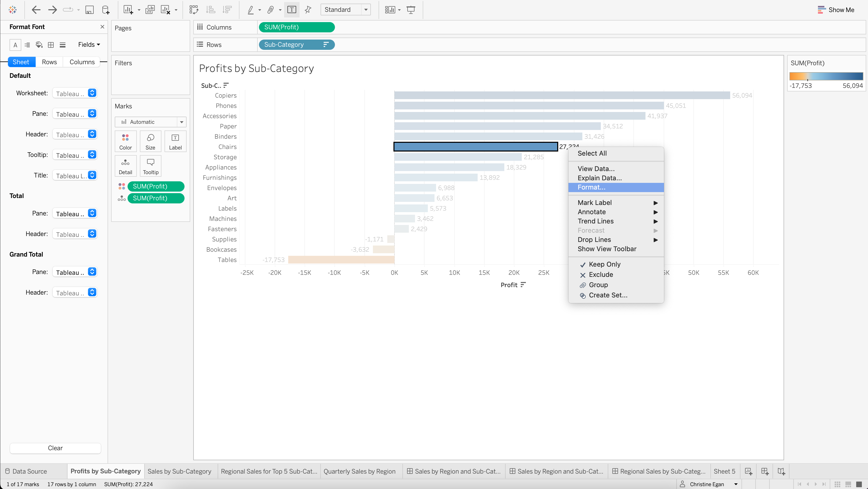Click the Save workbook icon
This screenshot has height=489, width=868.
pyautogui.click(x=89, y=10)
